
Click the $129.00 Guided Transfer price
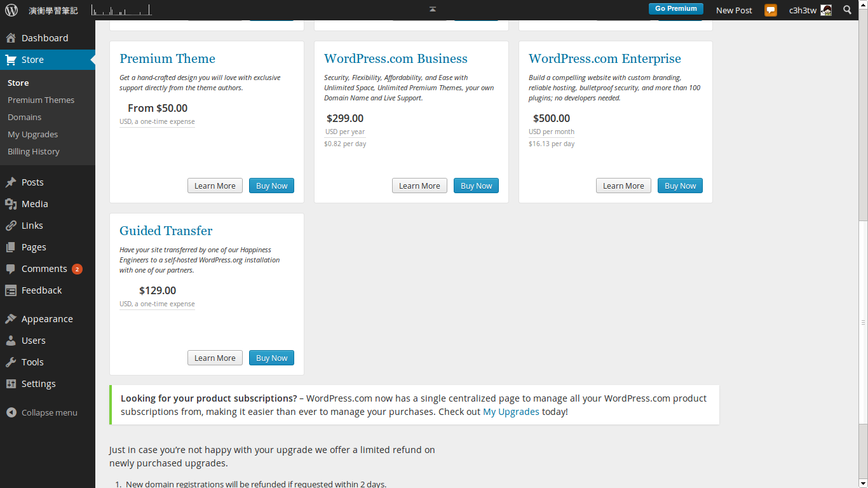[158, 290]
